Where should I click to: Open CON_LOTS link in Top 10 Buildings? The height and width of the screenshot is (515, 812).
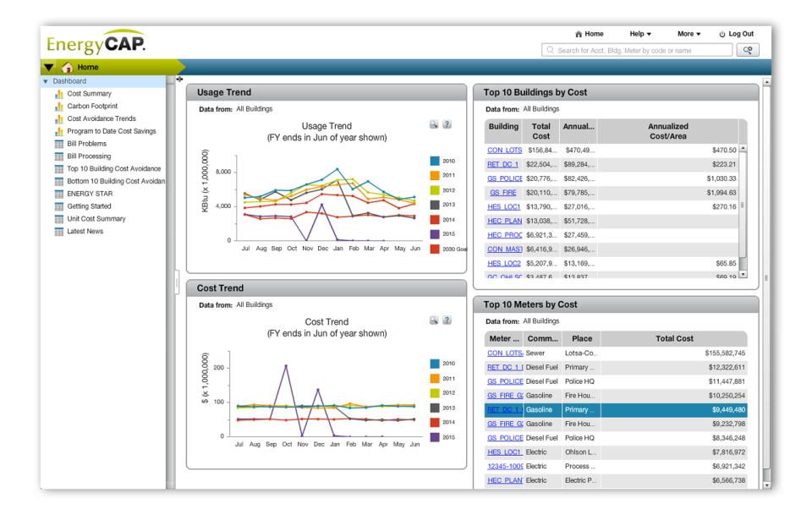point(504,150)
